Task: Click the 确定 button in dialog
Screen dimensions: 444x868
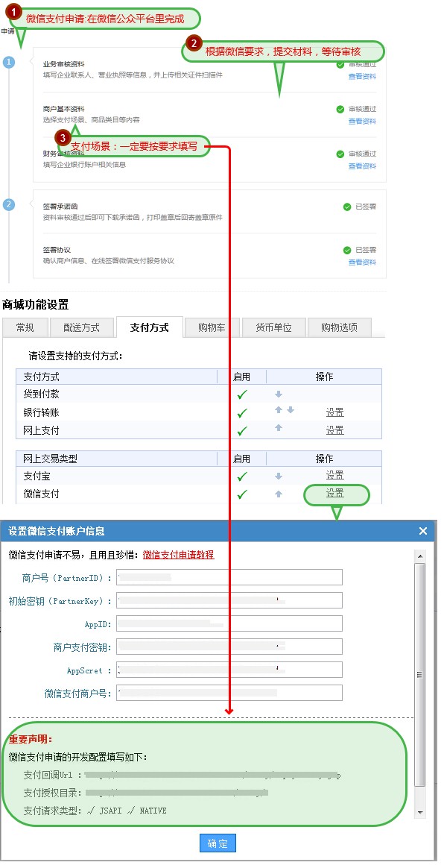Action: (218, 843)
